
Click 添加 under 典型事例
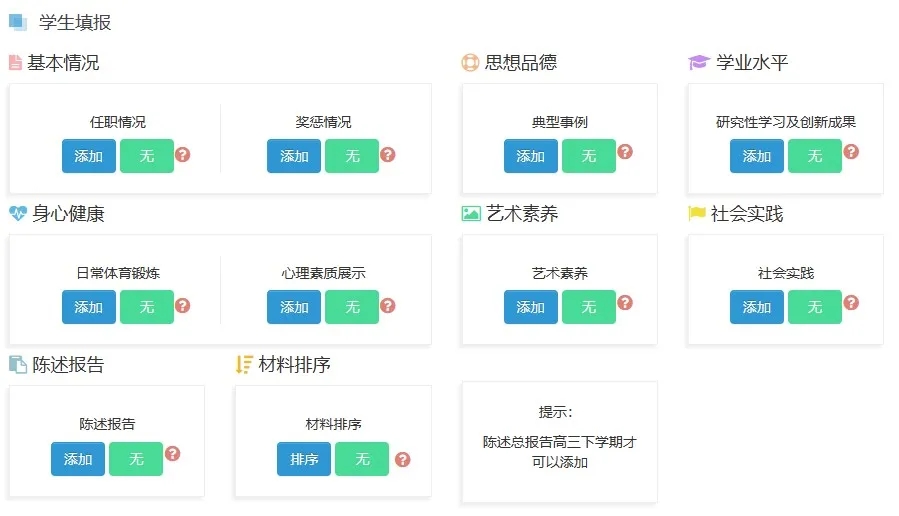click(530, 156)
